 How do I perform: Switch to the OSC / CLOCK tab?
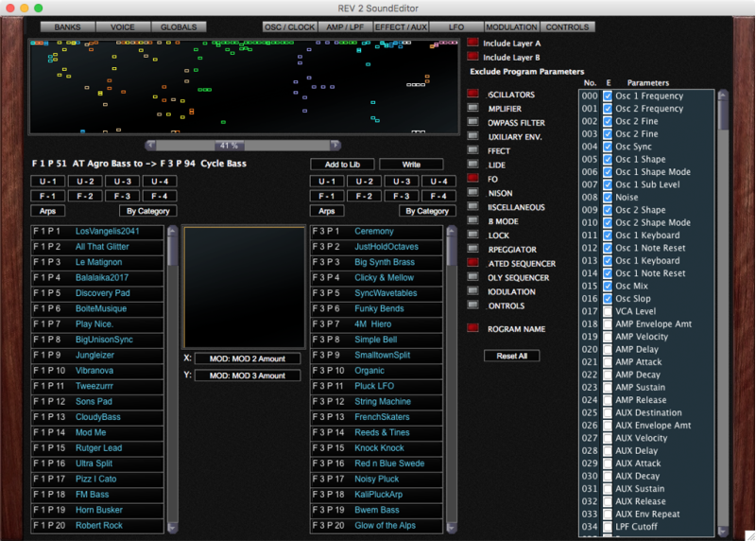tap(291, 27)
